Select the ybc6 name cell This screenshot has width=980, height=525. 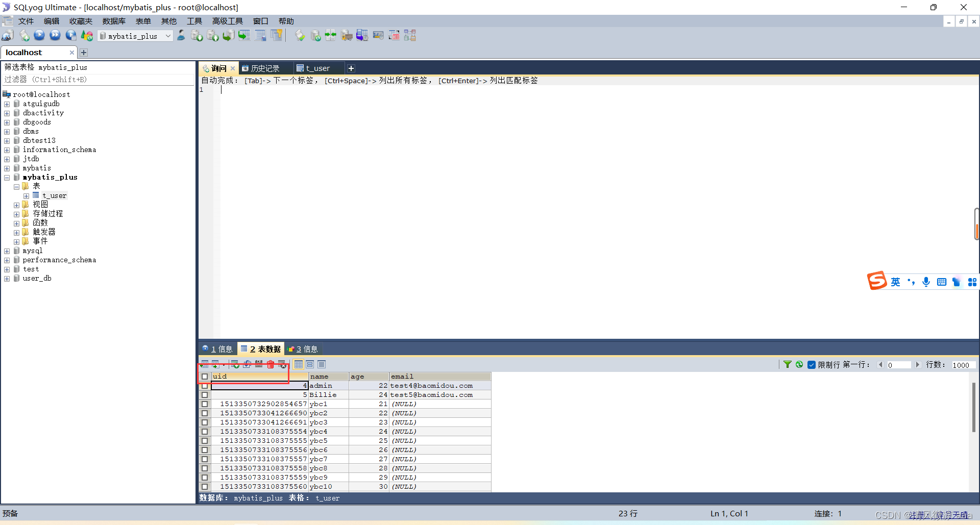point(329,450)
